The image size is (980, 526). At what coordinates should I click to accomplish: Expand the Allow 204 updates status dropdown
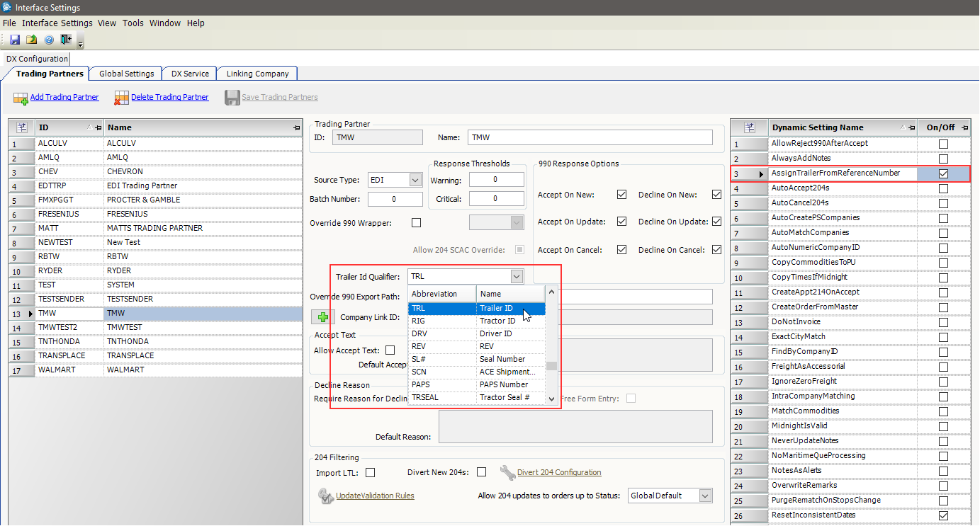705,496
